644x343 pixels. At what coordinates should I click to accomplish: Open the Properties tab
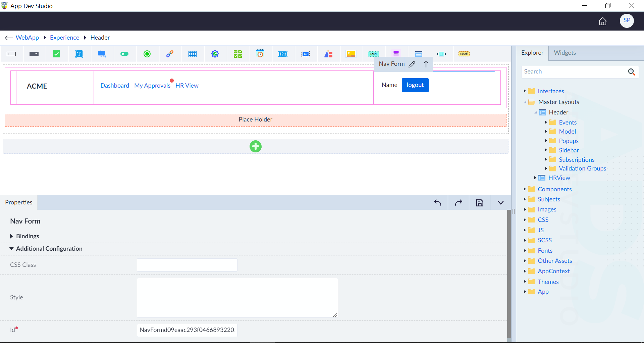(x=19, y=202)
